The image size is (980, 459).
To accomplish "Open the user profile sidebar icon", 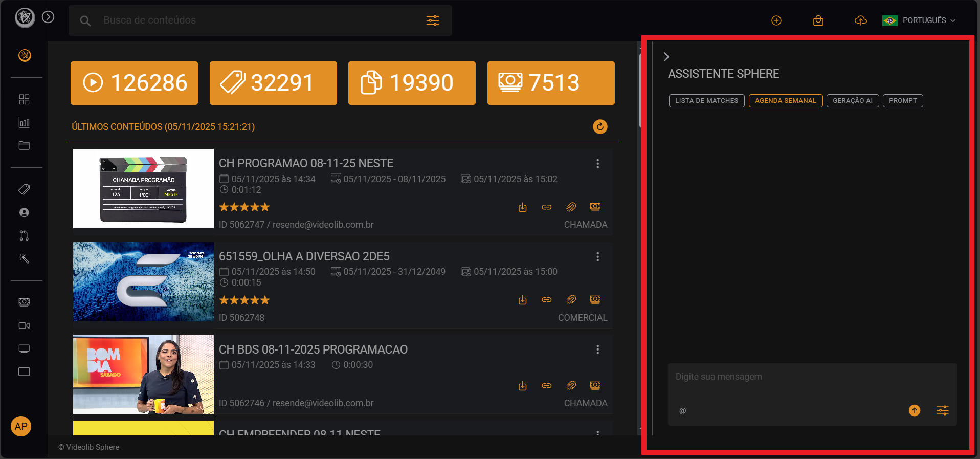I will (24, 212).
